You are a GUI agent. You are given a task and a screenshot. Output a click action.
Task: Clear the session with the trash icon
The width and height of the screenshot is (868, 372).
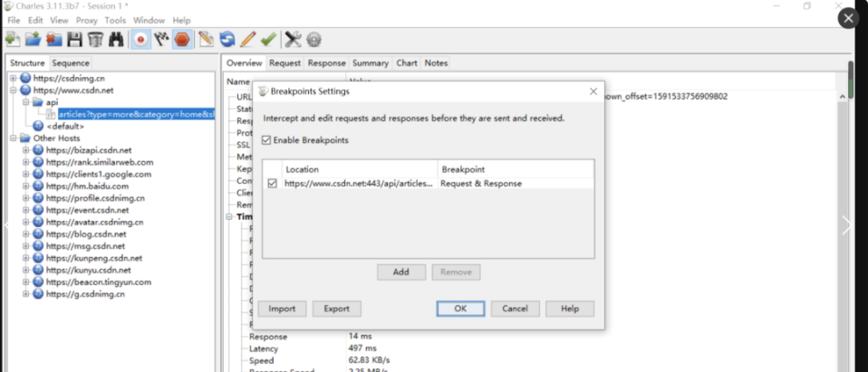click(x=95, y=40)
